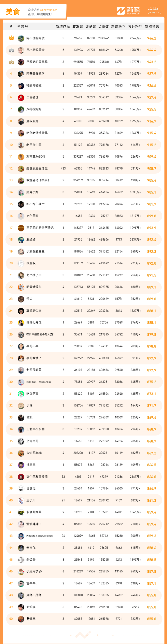Click the gold crown rank-one icon
The image size is (167, 644).
(11, 38)
